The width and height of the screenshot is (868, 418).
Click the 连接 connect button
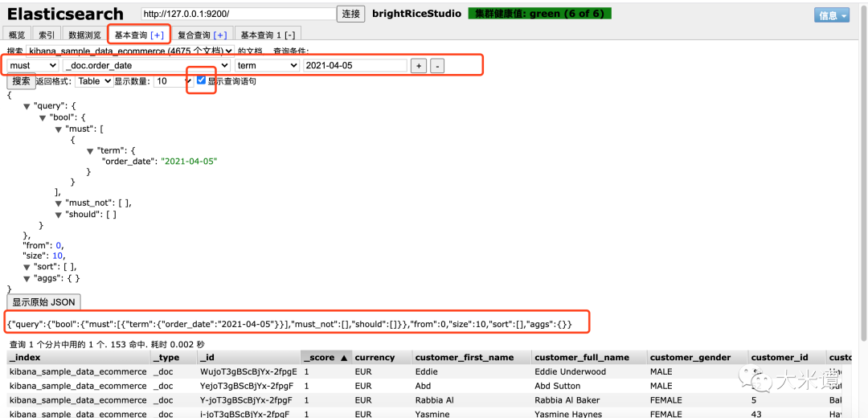click(351, 14)
